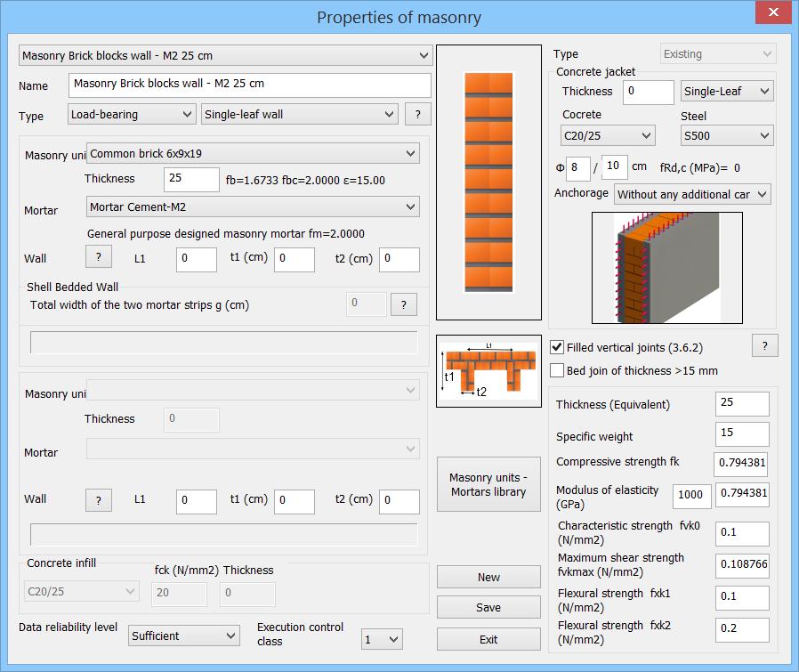Open the Common brick 6x9x19 masonry unit dropdown

253,153
